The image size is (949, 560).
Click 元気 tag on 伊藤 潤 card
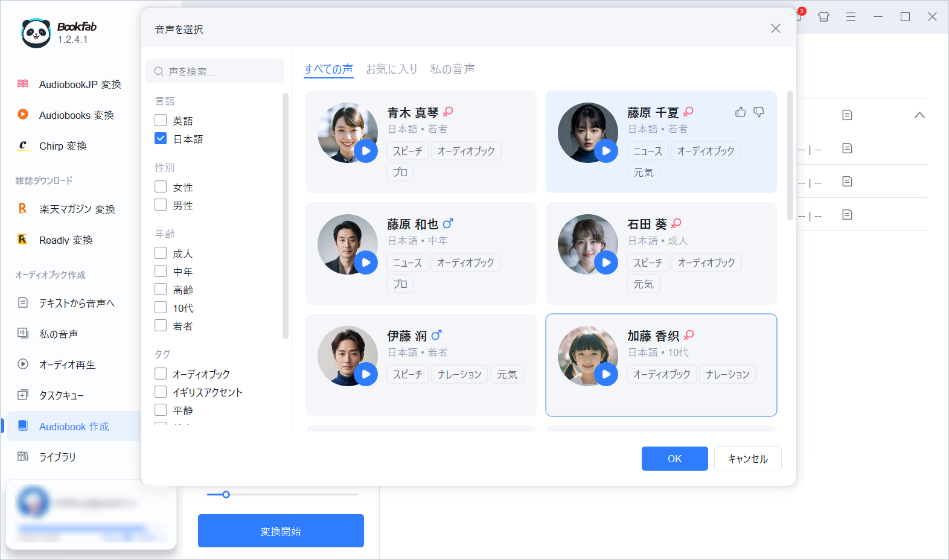[x=507, y=374]
